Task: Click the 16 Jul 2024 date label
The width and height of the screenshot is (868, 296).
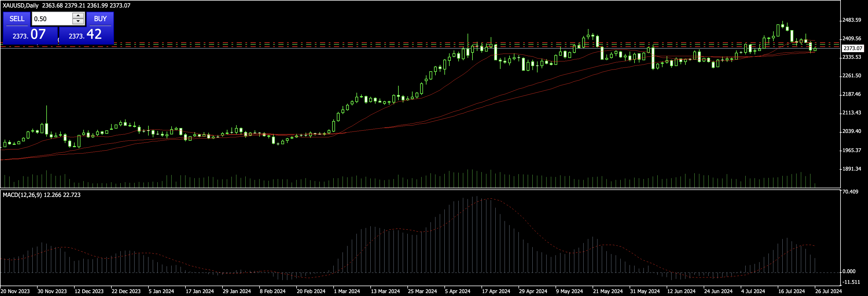Action: point(792,291)
